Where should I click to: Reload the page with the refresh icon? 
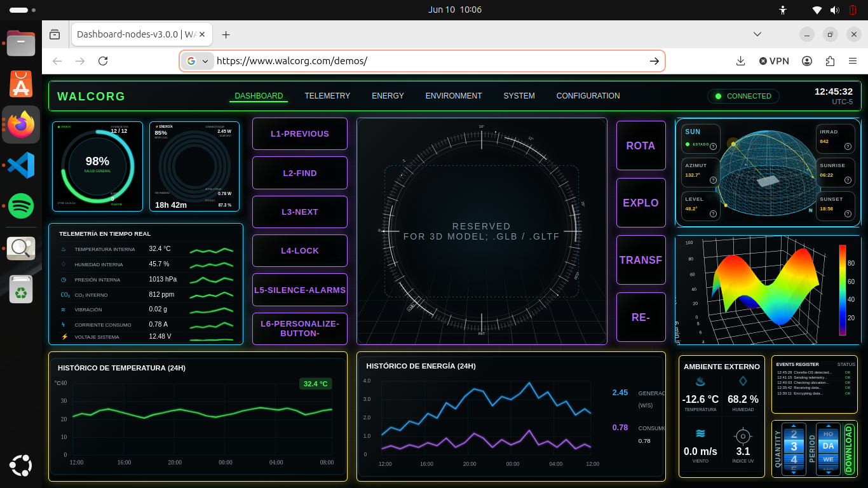(103, 61)
